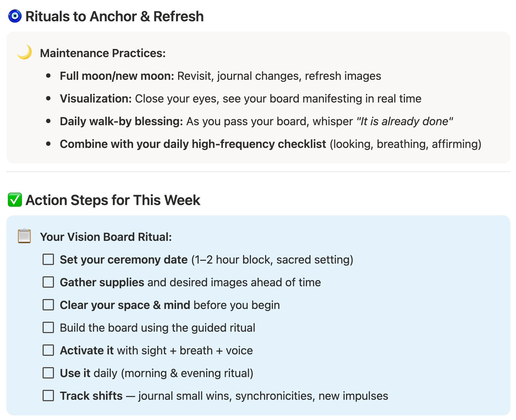Click the italic 'It is already done' quote
The image size is (516, 420).
tap(405, 121)
